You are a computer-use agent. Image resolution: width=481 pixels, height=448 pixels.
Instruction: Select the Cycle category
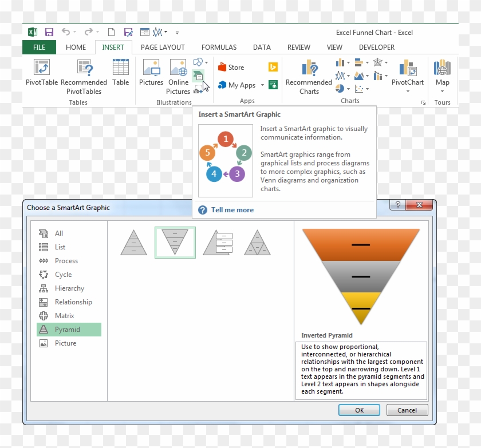pos(69,275)
